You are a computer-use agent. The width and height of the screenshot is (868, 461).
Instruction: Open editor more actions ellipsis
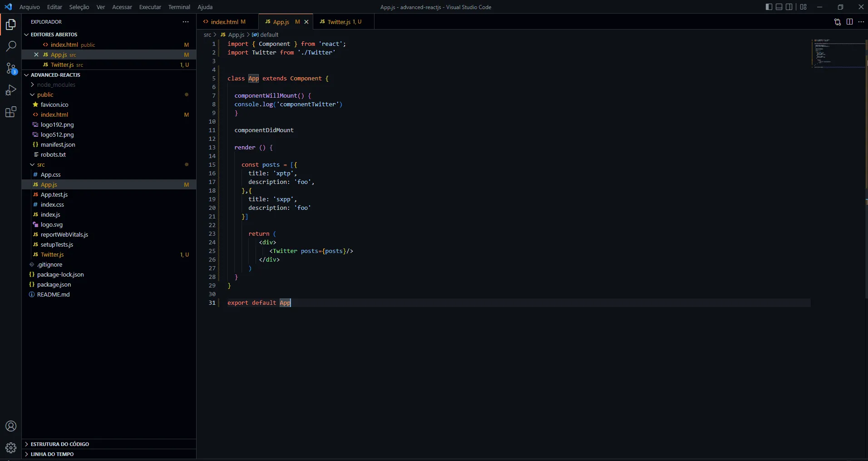861,22
